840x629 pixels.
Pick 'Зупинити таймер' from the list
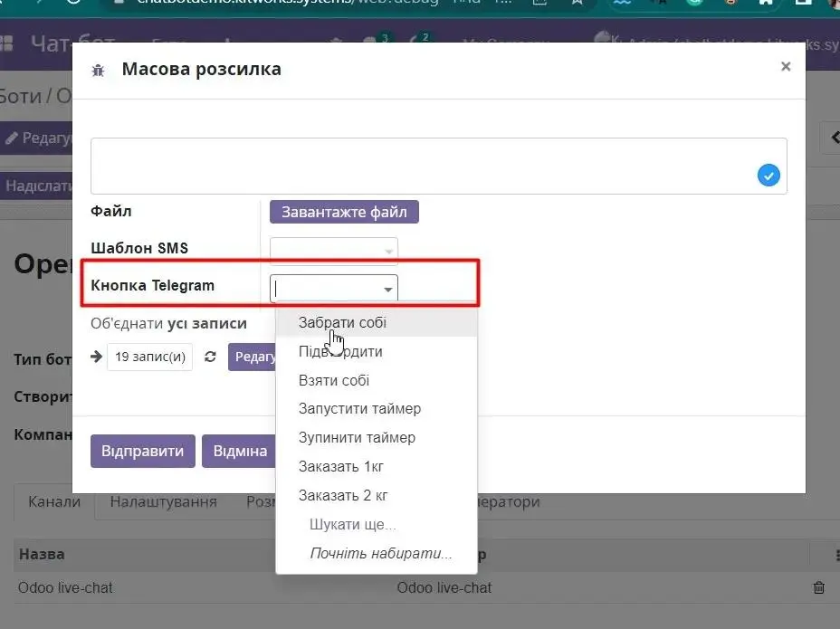pyautogui.click(x=357, y=437)
